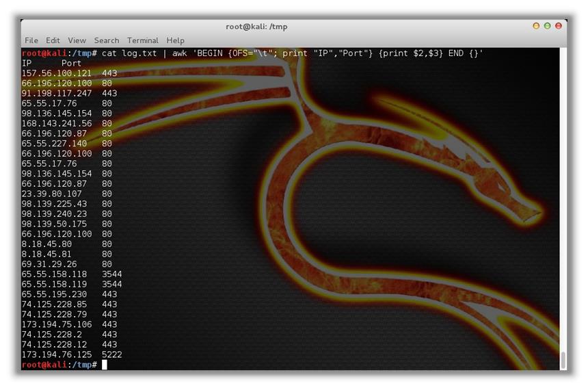Click the cursor at the bottom prompt

click(105, 365)
